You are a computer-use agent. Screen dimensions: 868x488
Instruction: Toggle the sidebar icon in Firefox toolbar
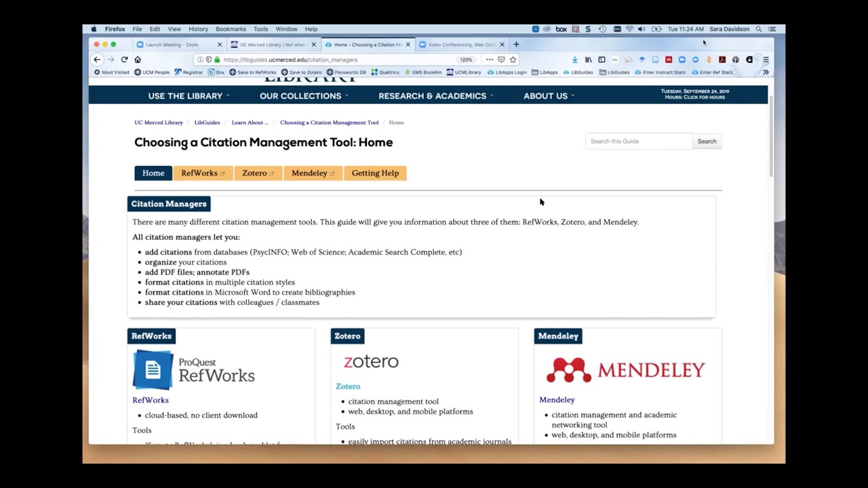[601, 60]
